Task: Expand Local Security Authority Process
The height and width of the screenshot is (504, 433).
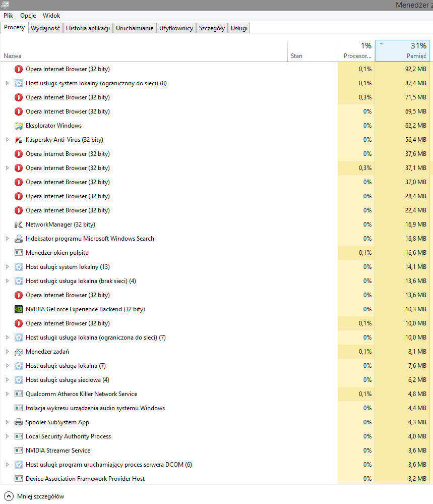Action: pos(7,436)
